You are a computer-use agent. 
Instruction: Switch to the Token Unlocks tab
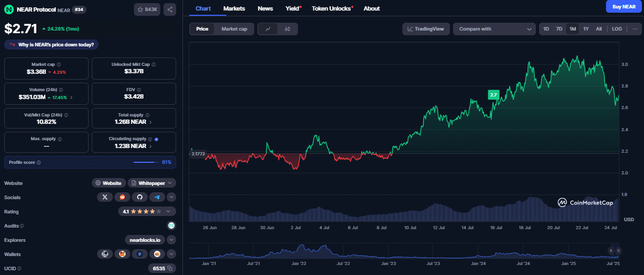coord(332,8)
